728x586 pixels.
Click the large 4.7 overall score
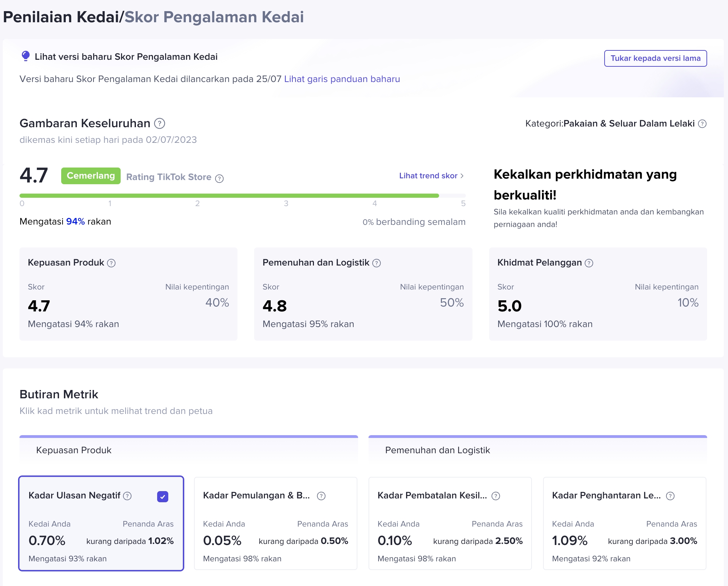click(34, 175)
